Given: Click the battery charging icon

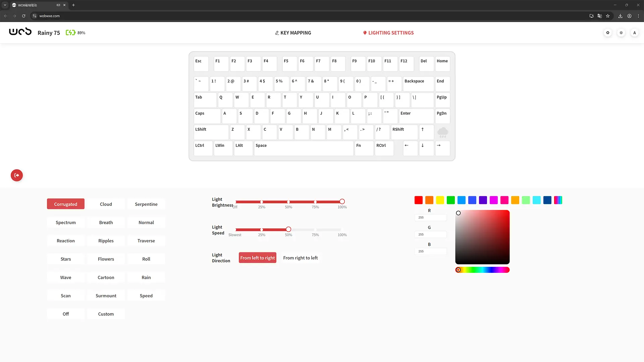Looking at the screenshot, I should [x=70, y=33].
